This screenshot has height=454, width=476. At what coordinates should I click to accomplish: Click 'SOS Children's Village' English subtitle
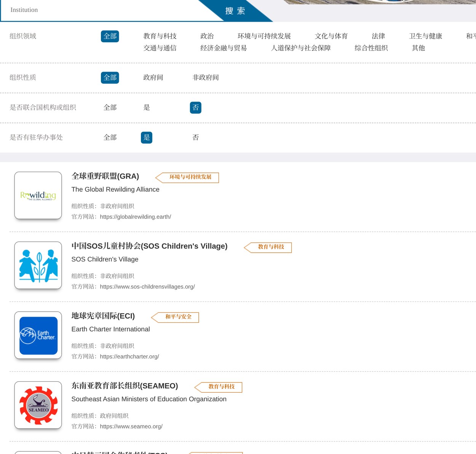(105, 260)
